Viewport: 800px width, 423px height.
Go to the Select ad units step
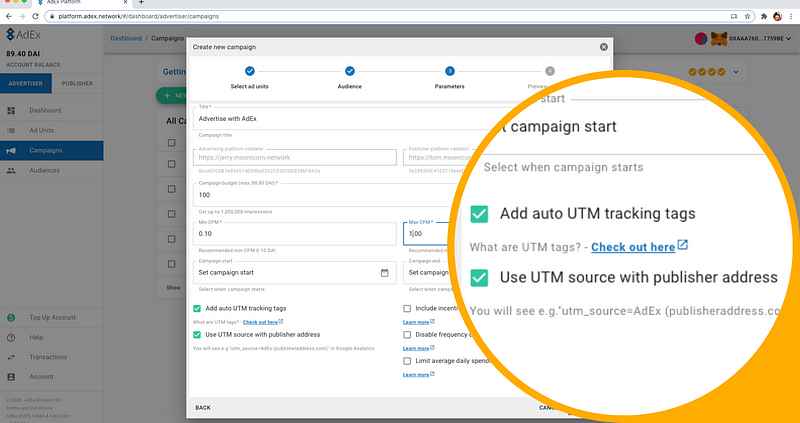(249, 78)
